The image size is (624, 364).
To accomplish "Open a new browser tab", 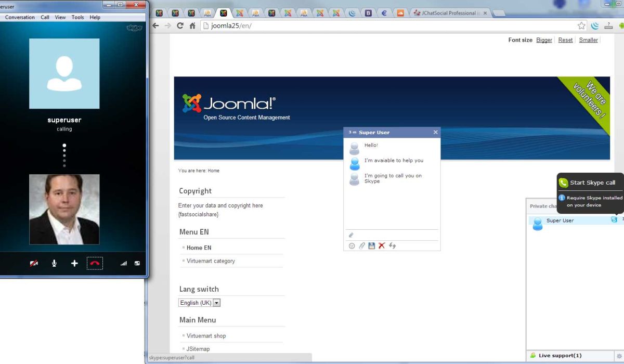I will tap(499, 14).
